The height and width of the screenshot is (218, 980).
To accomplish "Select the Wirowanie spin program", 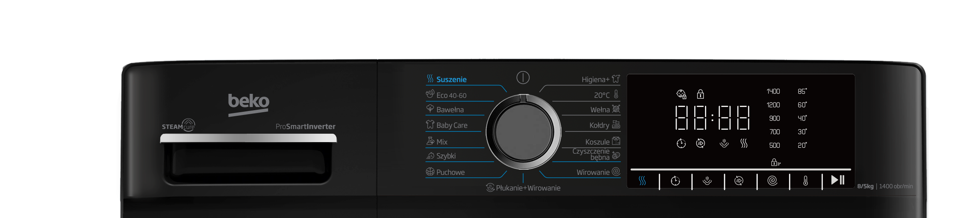I will tap(593, 172).
